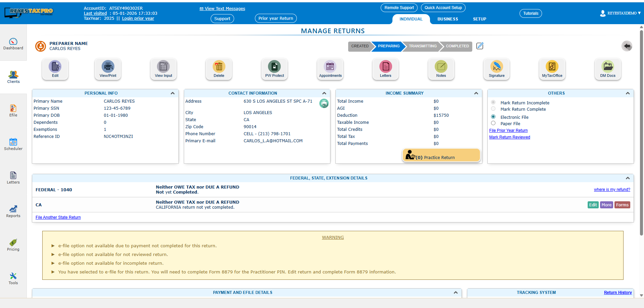Collapse the Others panel
The width and height of the screenshot is (644, 308).
click(x=628, y=93)
